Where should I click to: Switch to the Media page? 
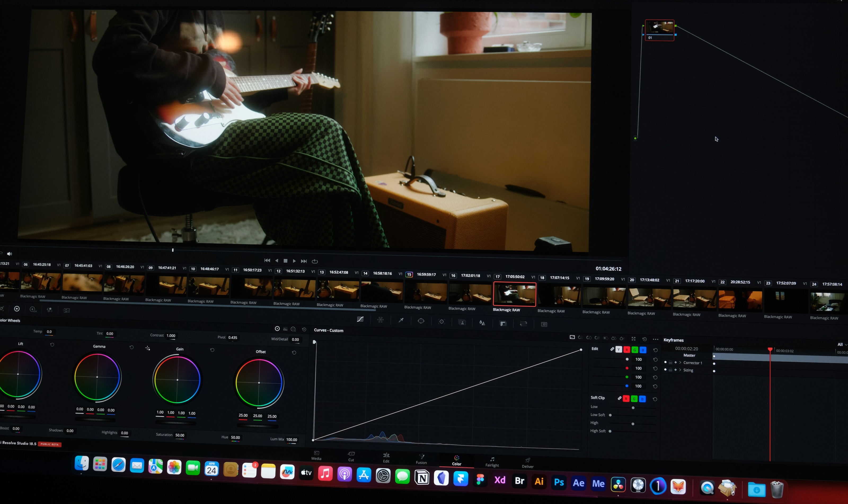coord(316,456)
